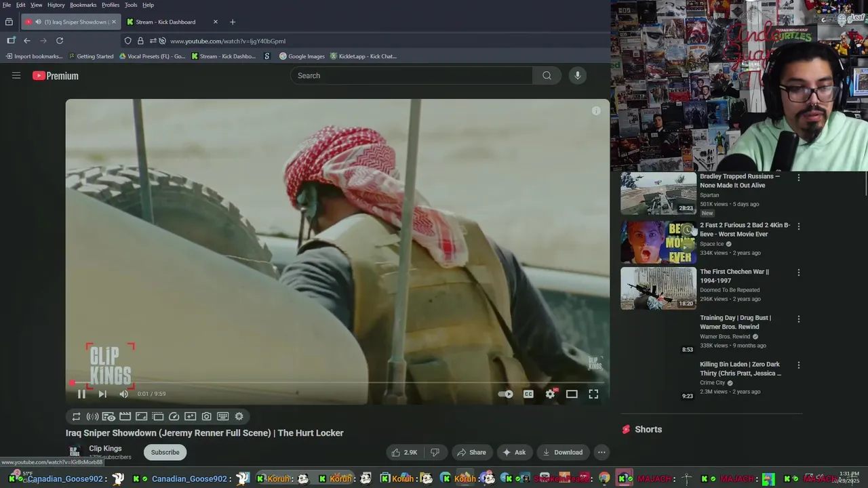This screenshot has height=488, width=868.
Task: Open Kicklet.app bookmark
Action: (x=363, y=56)
